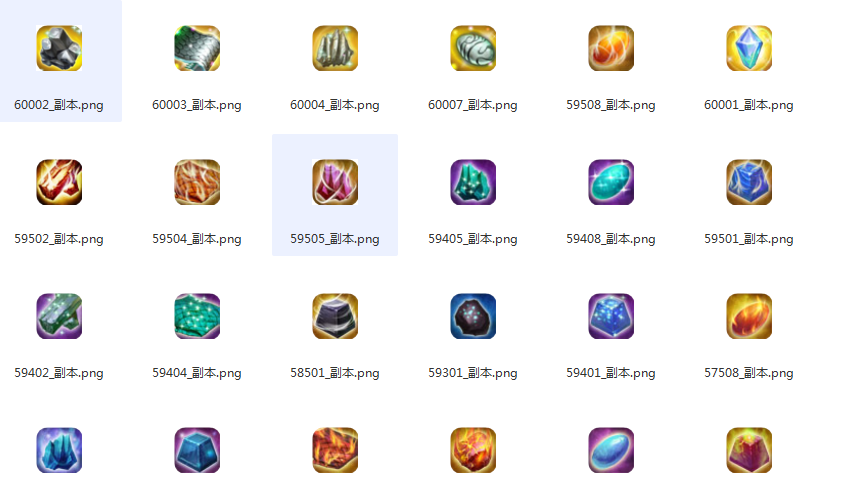
Task: Select the 59401_副本.png blue starry cube
Action: pos(611,316)
